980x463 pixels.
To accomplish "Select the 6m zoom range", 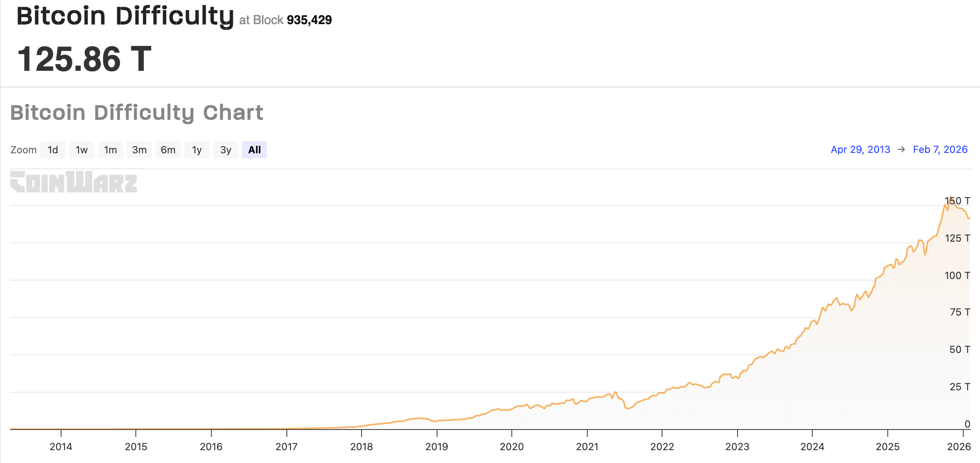I will [x=168, y=149].
